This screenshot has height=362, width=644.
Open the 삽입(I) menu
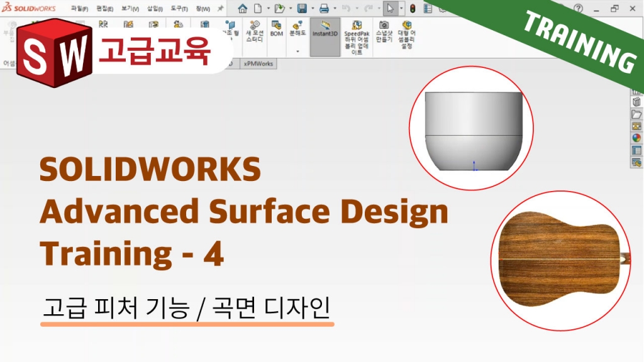(x=155, y=9)
